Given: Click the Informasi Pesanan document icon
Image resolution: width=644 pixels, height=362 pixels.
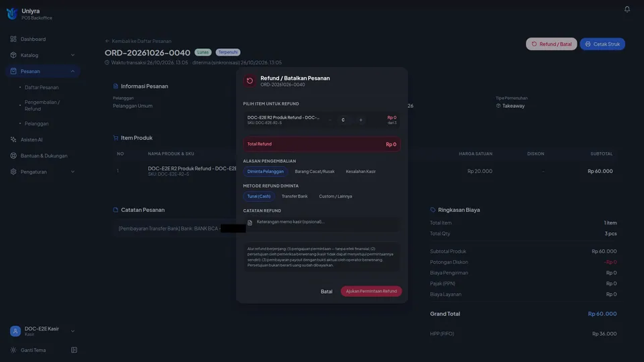Looking at the screenshot, I should tap(115, 86).
